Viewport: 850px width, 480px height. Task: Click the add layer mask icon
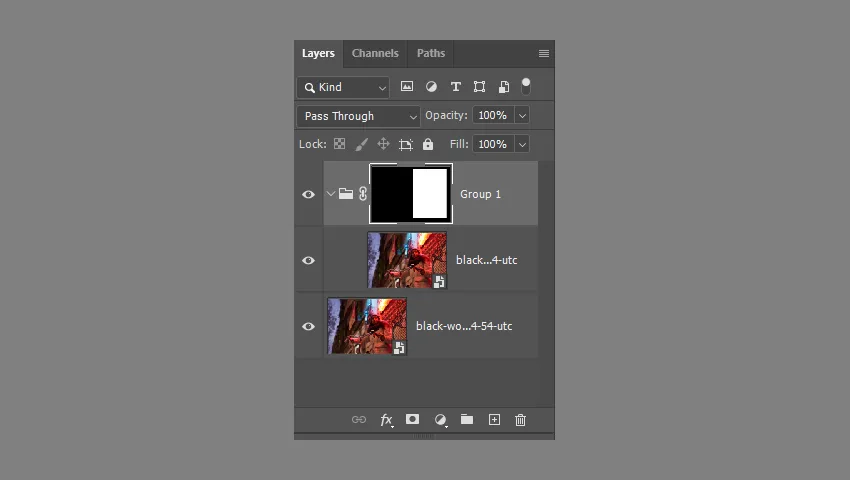pyautogui.click(x=412, y=420)
